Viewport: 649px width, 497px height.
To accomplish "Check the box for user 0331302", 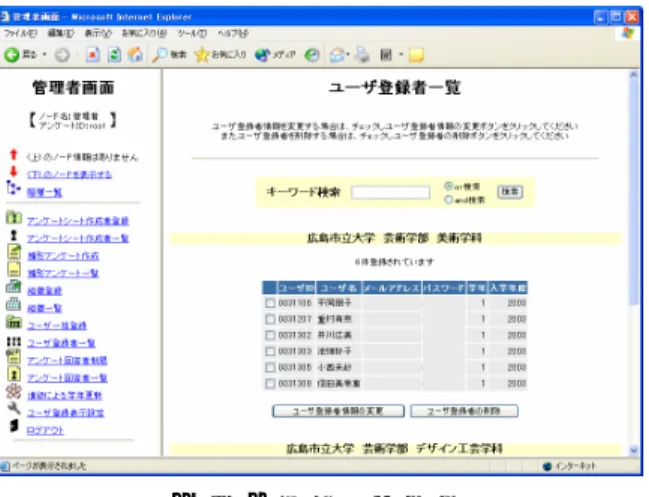I will pyautogui.click(x=270, y=335).
